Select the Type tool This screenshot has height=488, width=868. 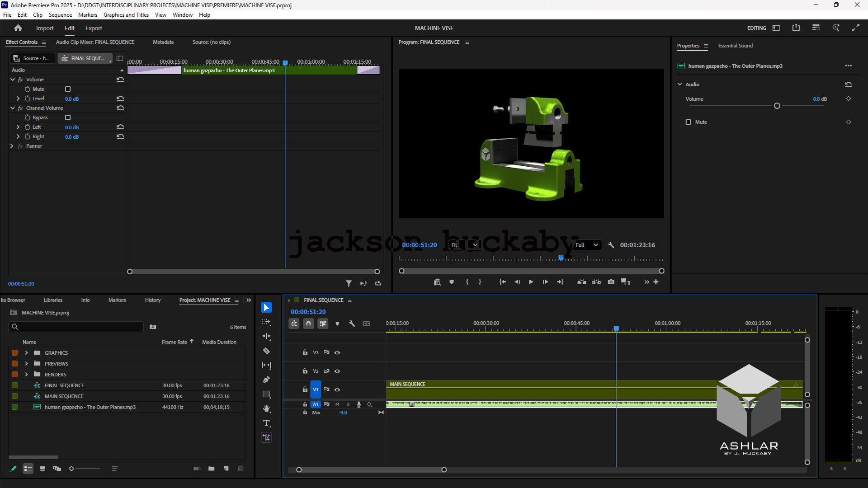click(x=266, y=423)
